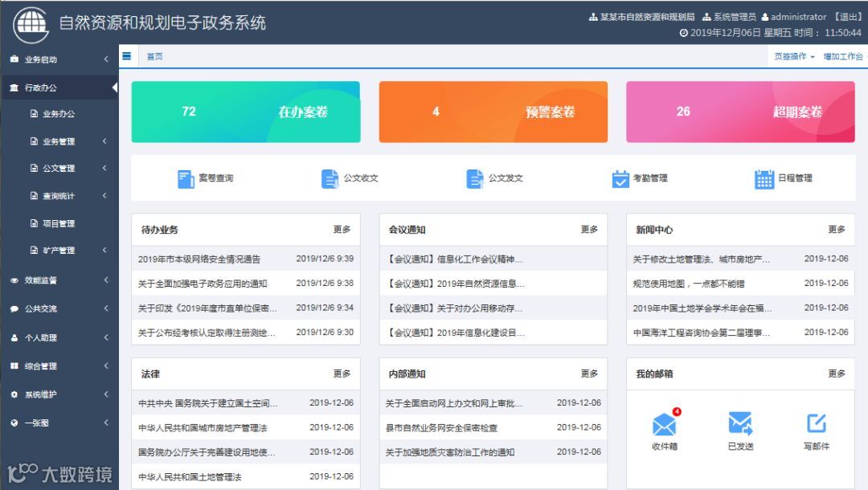Toggle the sidebar hamburger menu icon
Viewport: 868px width, 490px height.
point(127,56)
